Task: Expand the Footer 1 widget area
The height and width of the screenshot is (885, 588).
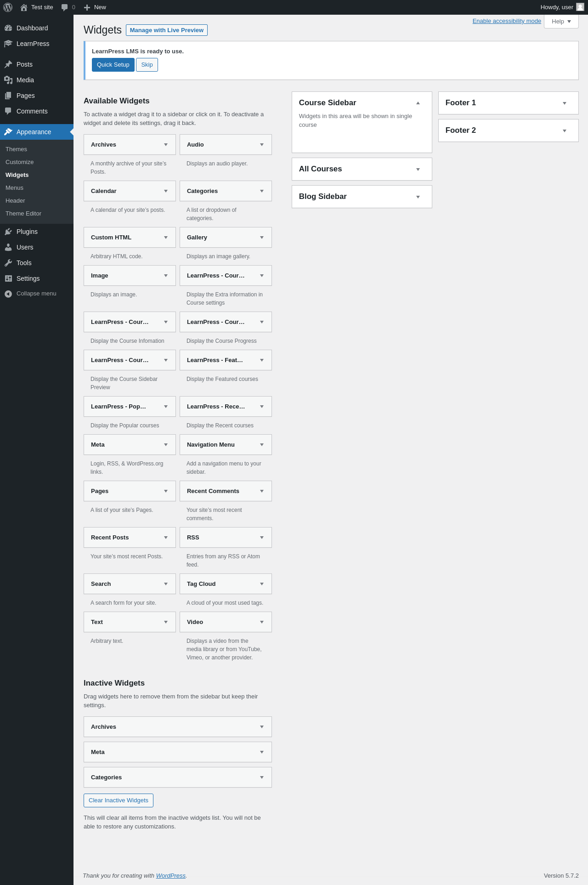Action: click(x=565, y=103)
